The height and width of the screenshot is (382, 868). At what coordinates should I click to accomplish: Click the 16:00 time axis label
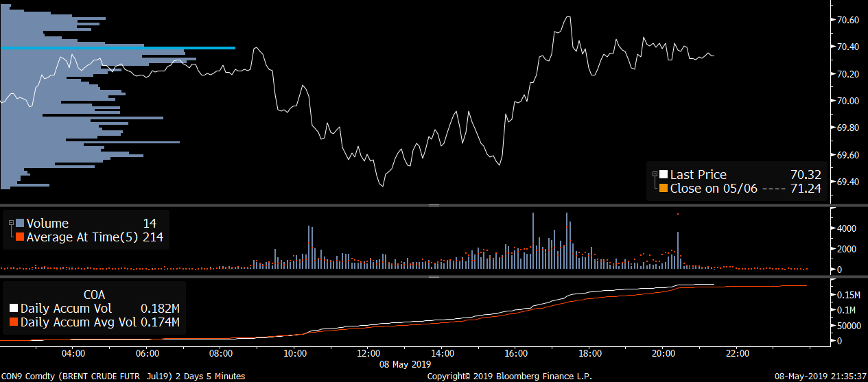pyautogui.click(x=517, y=354)
